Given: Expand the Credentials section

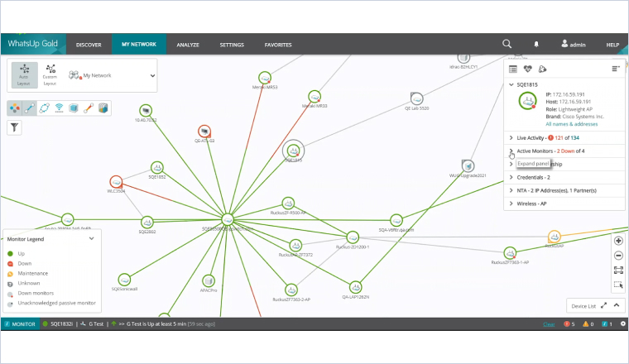Looking at the screenshot, I should pyautogui.click(x=511, y=177).
